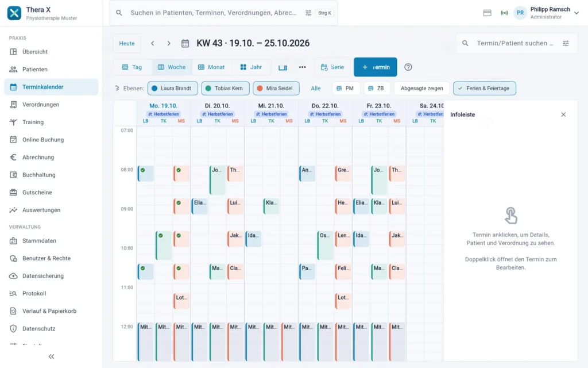Navigate to Online-Buchung
This screenshot has width=588, height=368.
pyautogui.click(x=51, y=140)
